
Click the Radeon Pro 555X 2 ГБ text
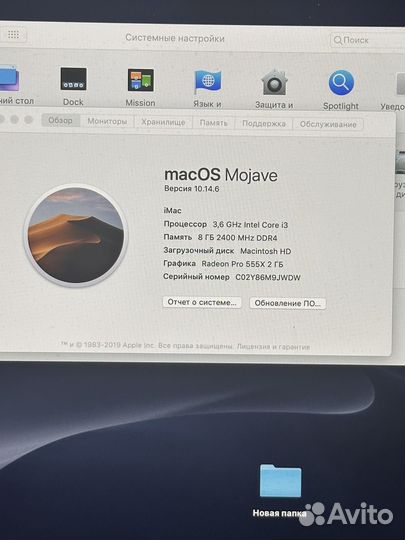[242, 264]
